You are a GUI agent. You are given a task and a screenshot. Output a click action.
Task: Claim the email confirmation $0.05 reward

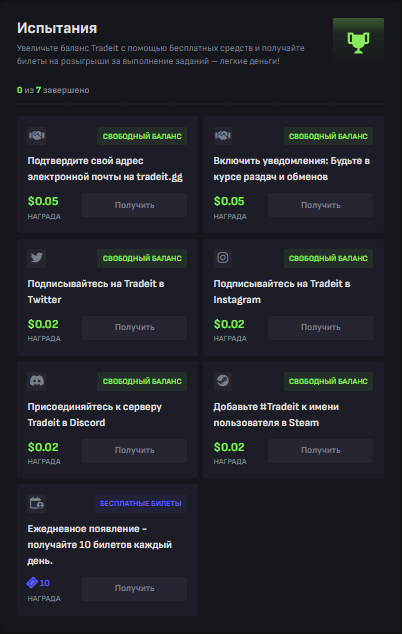click(x=134, y=205)
